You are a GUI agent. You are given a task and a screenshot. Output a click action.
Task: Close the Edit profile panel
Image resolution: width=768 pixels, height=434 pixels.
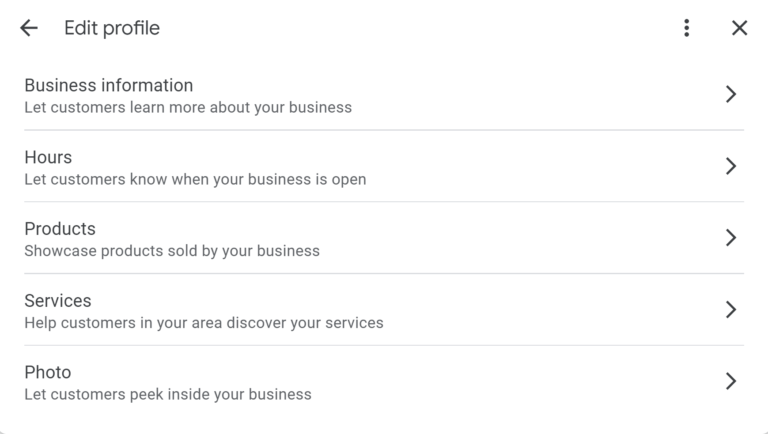[739, 28]
